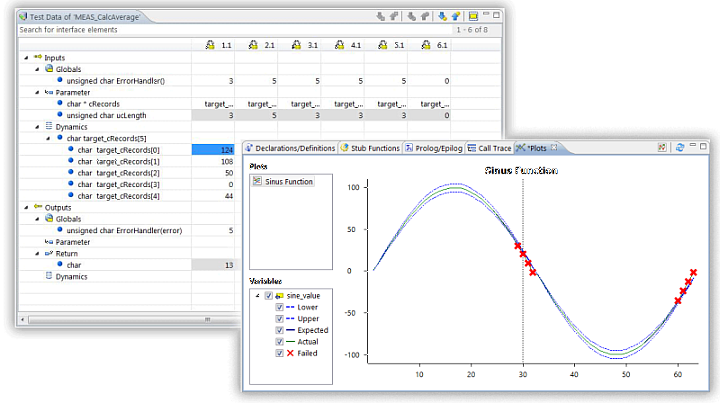Click the refresh icon in Plots panel

click(680, 148)
